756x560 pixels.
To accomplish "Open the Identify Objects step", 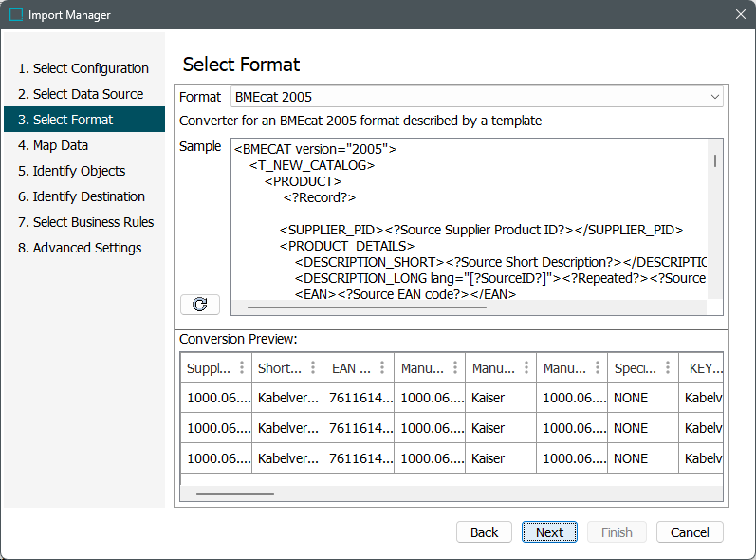I will point(71,171).
